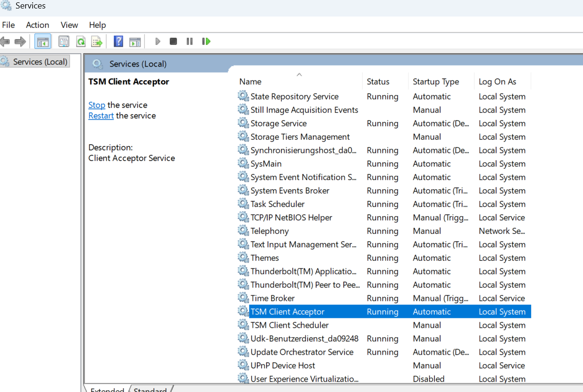
Task: Click the Restart Service green arrow icon
Action: (206, 42)
